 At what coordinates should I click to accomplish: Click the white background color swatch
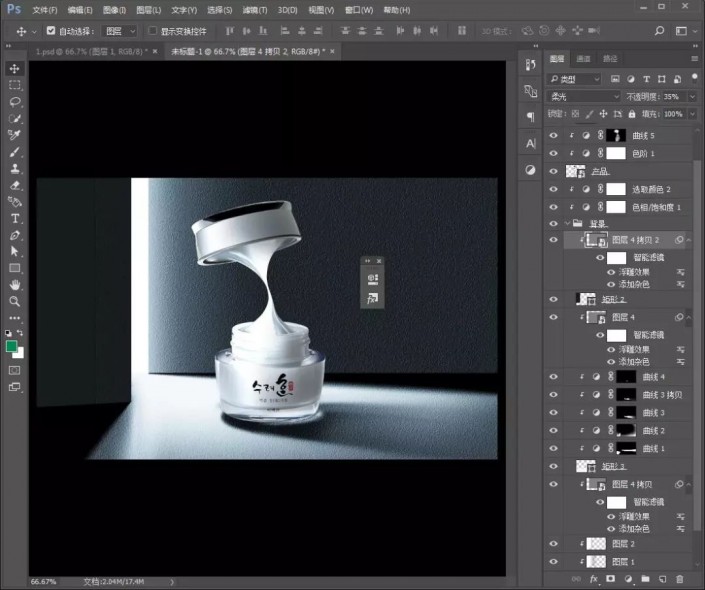pos(20,354)
